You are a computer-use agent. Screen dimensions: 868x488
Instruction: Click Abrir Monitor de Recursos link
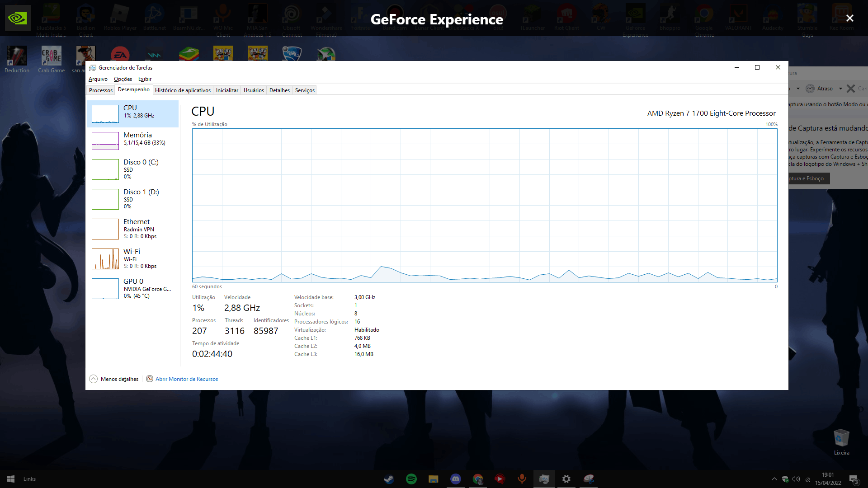pos(186,379)
